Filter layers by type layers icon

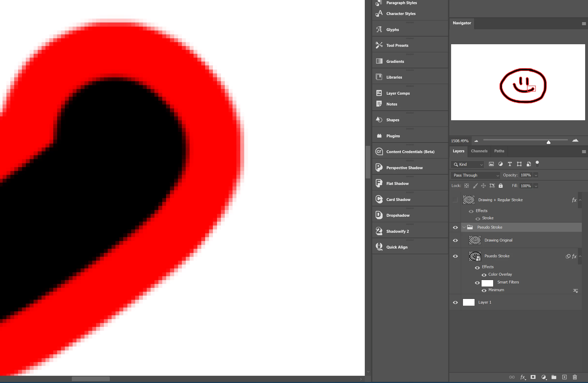point(509,164)
